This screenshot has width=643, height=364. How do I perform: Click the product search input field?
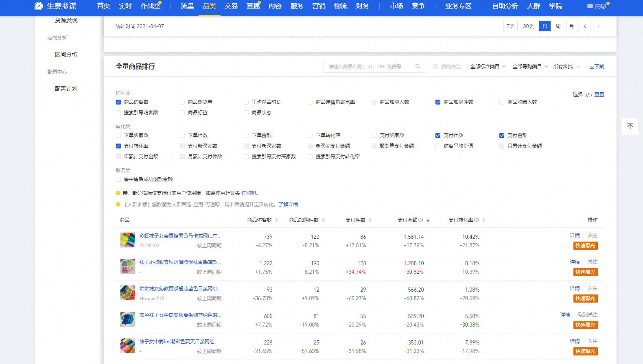[x=370, y=66]
